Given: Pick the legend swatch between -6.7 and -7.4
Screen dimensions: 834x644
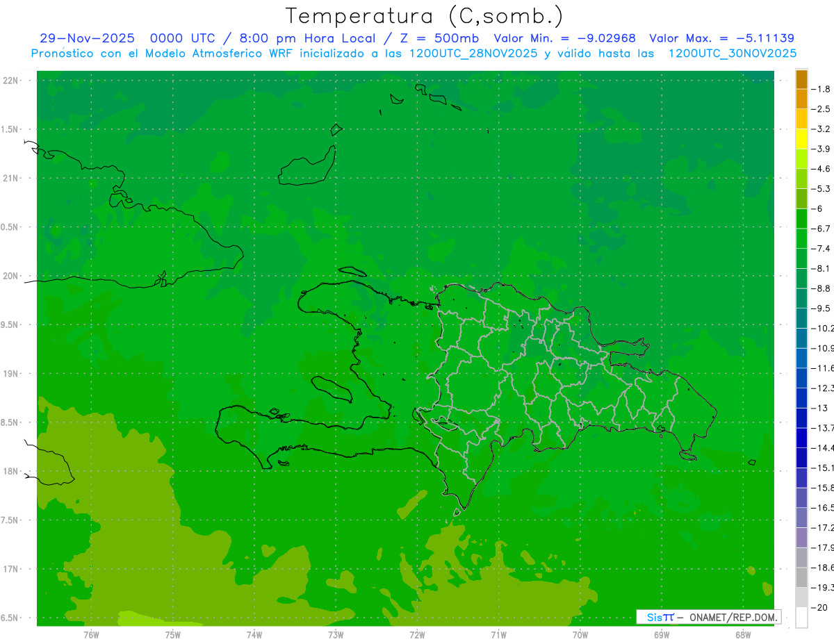Looking at the screenshot, I should click(x=801, y=238).
